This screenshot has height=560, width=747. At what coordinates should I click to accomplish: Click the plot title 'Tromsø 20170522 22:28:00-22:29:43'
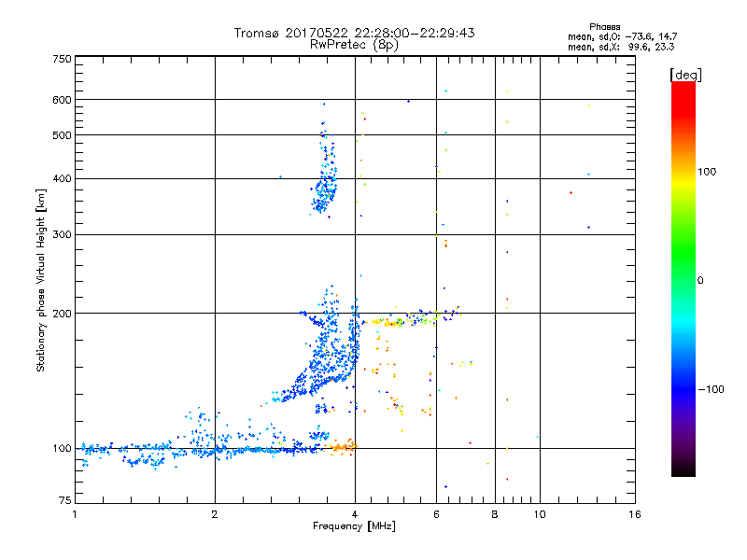tap(354, 33)
